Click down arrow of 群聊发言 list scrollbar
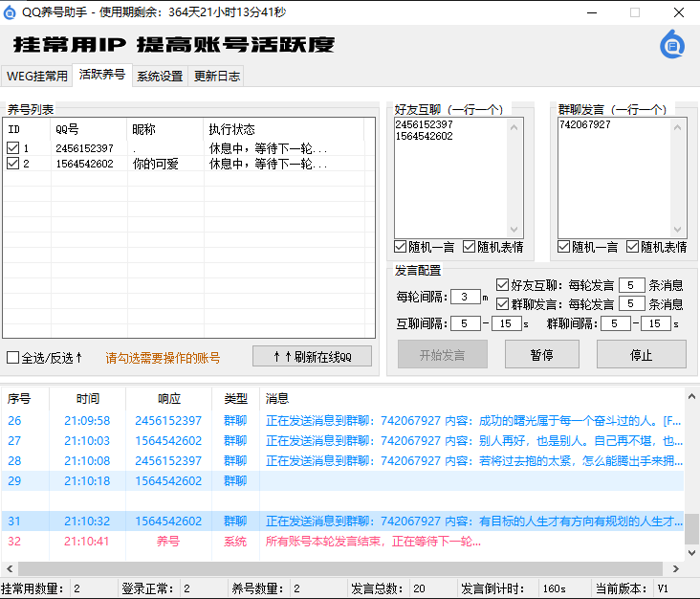This screenshot has height=599, width=700. (677, 230)
